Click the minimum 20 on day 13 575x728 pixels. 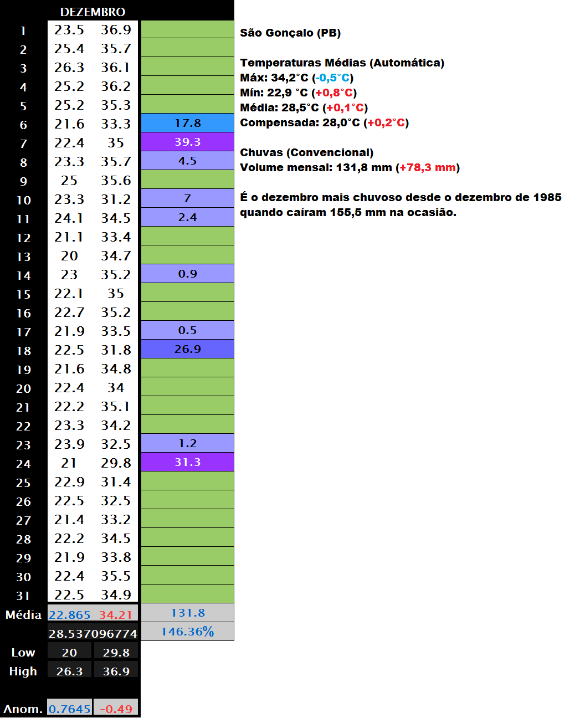(69, 255)
